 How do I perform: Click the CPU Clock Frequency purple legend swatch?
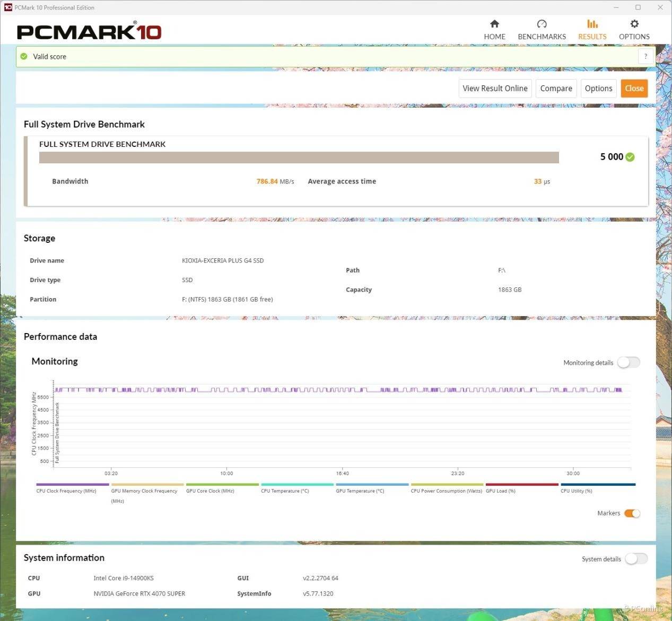coord(73,484)
